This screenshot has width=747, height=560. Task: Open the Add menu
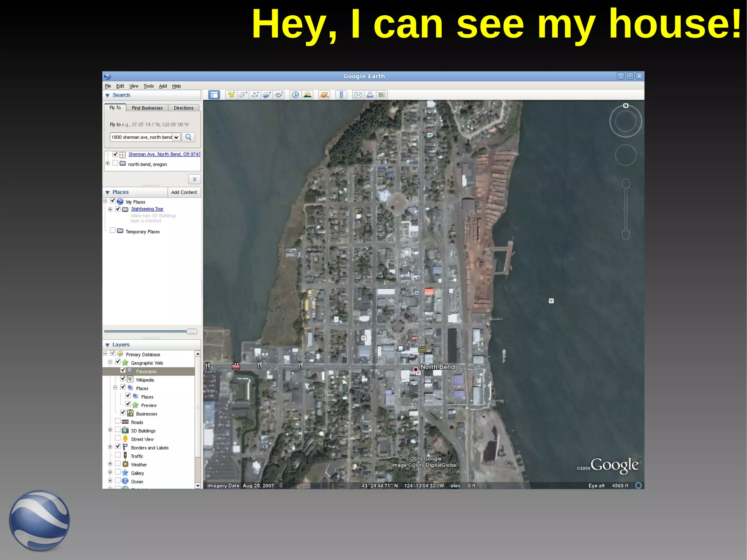pos(163,86)
